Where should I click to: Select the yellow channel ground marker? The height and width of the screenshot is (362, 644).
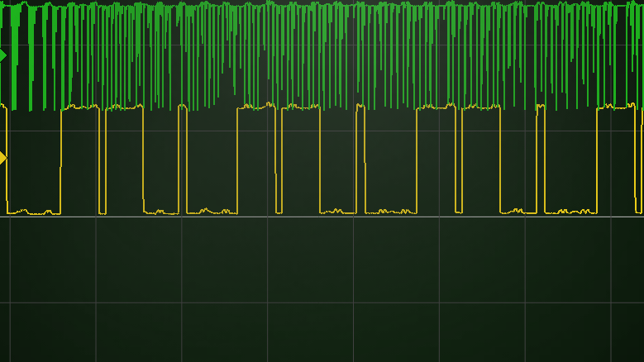pos(2,157)
